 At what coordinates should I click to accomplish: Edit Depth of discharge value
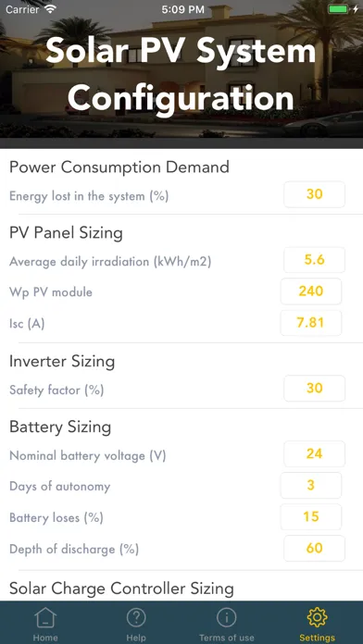(315, 549)
